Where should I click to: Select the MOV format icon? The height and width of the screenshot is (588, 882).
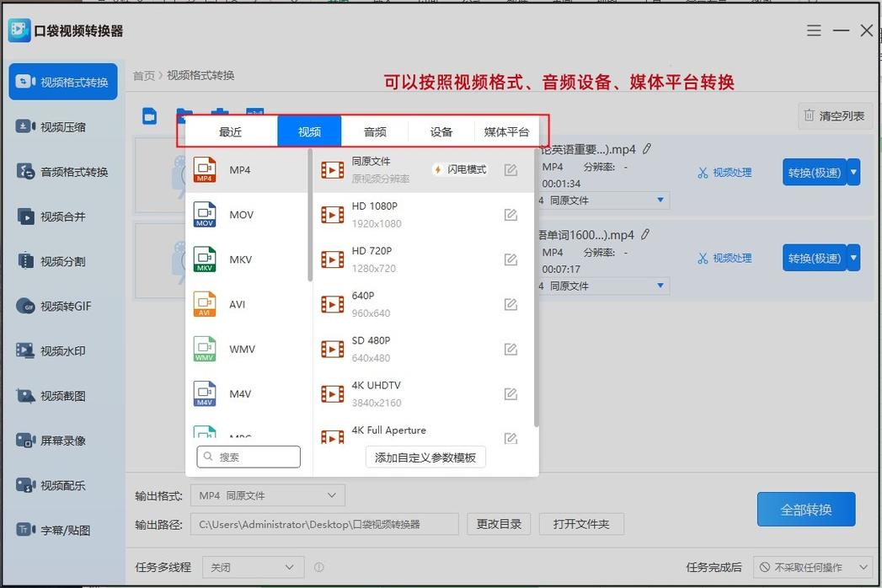[205, 214]
